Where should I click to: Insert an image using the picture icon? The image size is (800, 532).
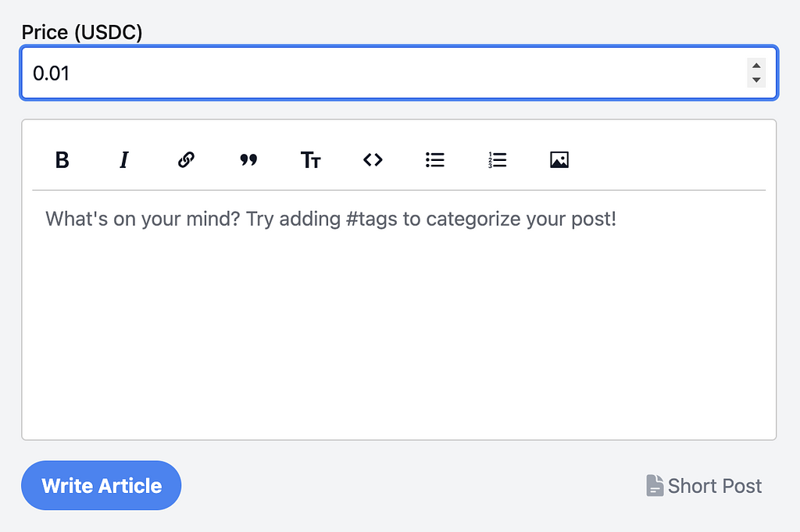559,160
